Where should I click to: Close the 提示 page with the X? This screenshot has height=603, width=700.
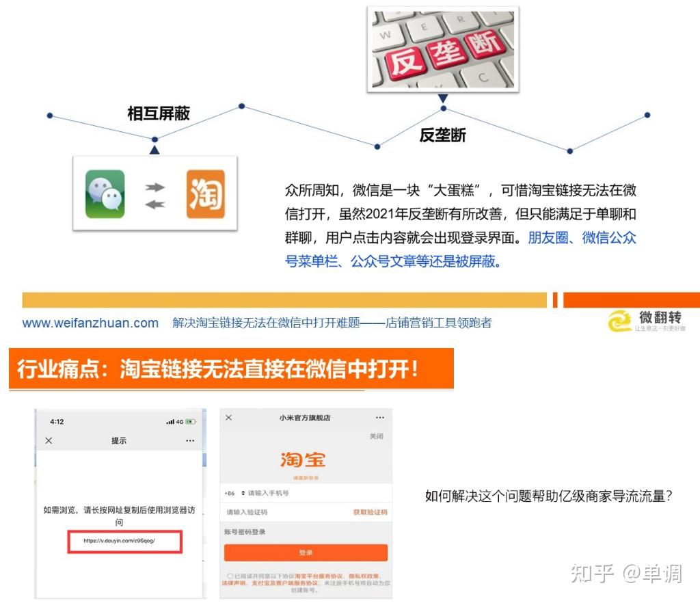(x=49, y=440)
